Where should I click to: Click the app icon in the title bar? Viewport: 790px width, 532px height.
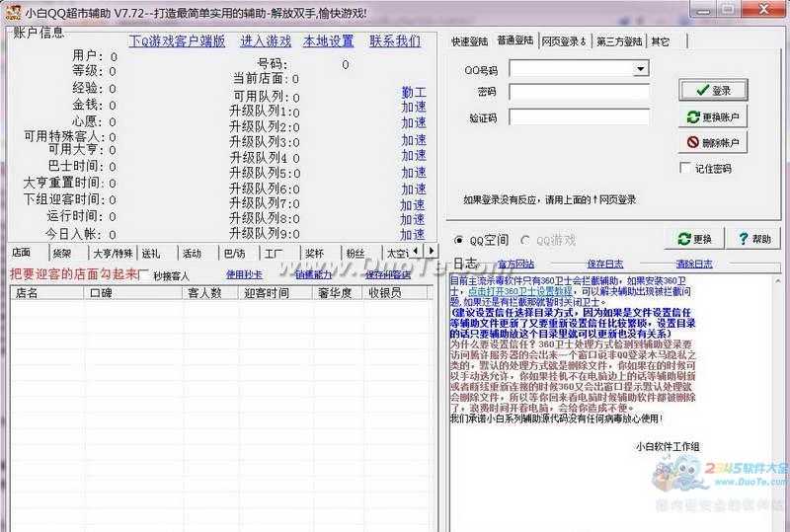coord(14,13)
